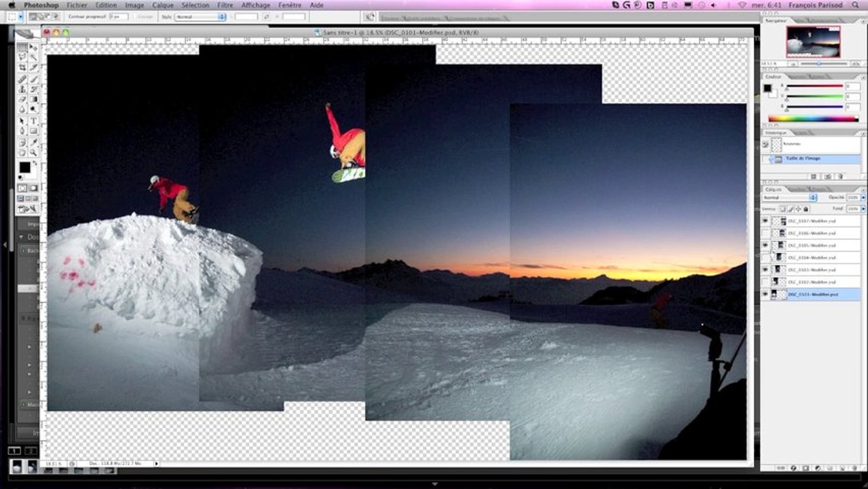Show layer DSC_0102-Modifier.psd
The width and height of the screenshot is (868, 489).
(766, 282)
